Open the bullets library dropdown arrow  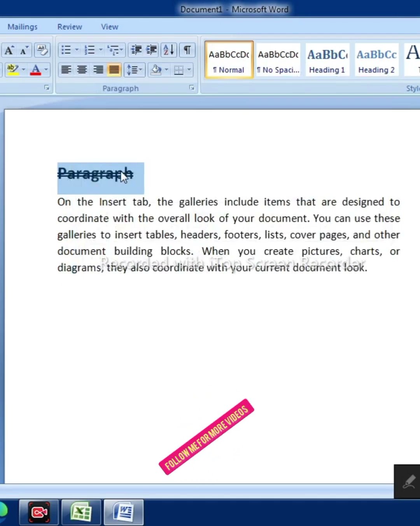click(x=77, y=50)
